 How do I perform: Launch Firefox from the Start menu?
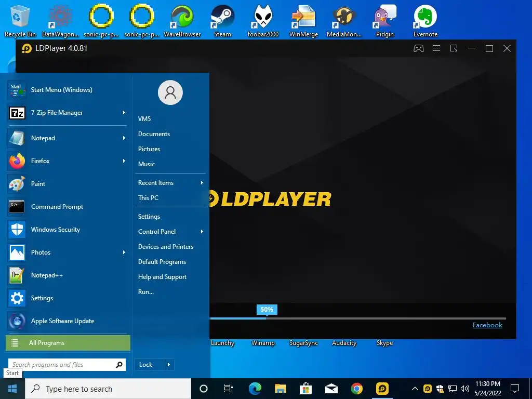(67, 161)
